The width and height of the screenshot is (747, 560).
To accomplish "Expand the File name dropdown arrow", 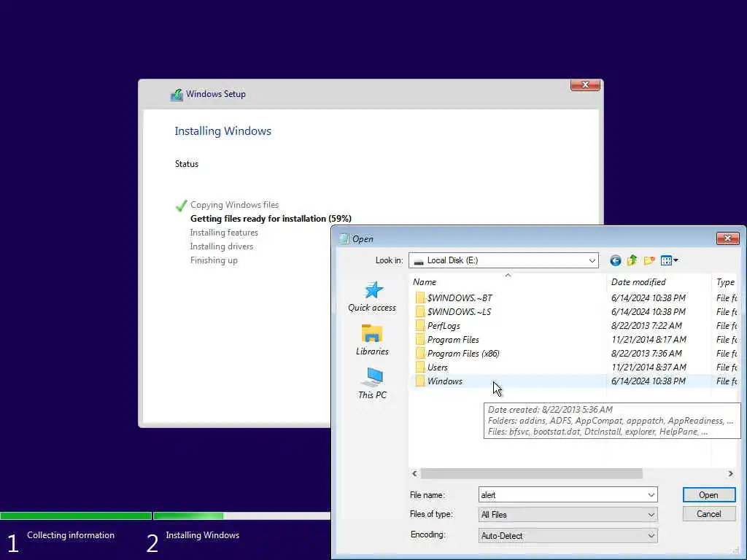I will tap(651, 495).
